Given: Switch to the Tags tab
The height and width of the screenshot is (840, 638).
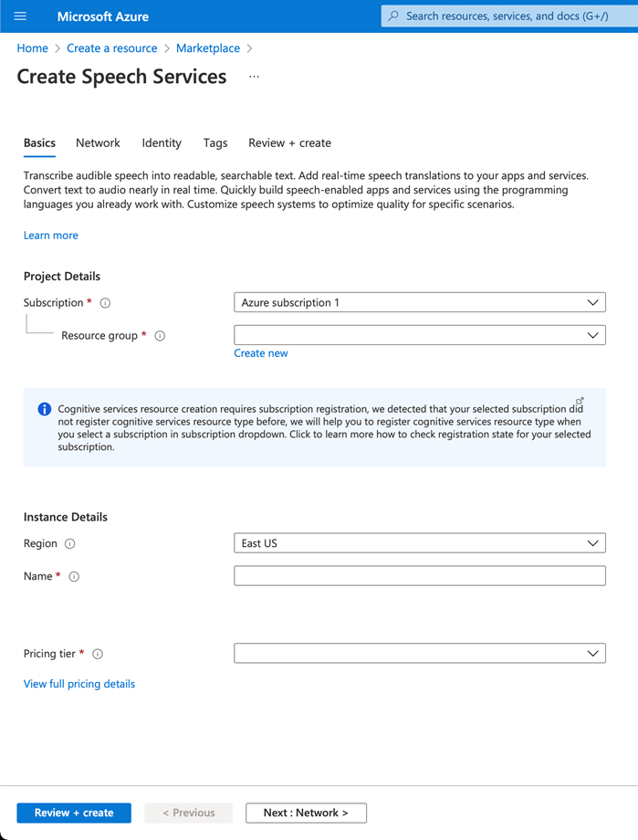Looking at the screenshot, I should tap(215, 143).
